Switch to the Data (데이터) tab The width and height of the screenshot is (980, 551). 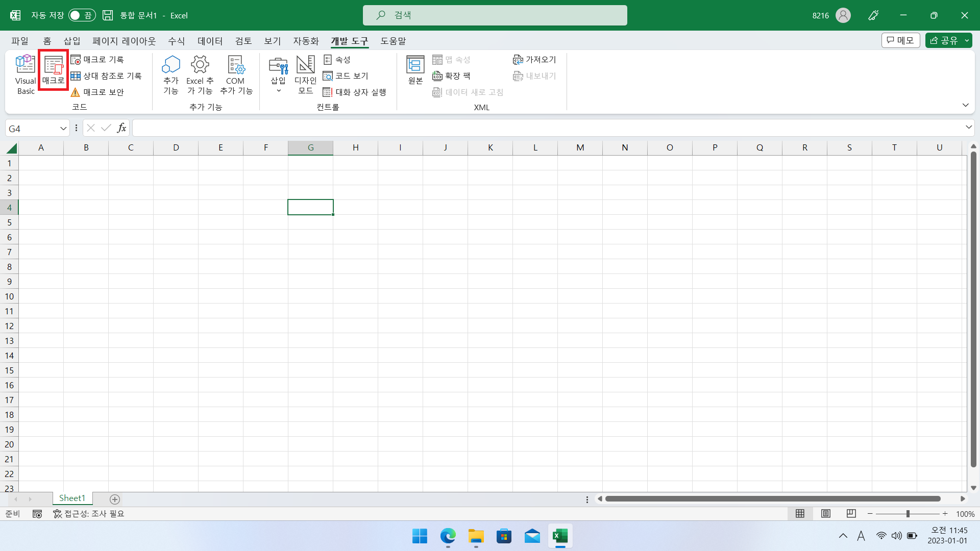pos(210,41)
